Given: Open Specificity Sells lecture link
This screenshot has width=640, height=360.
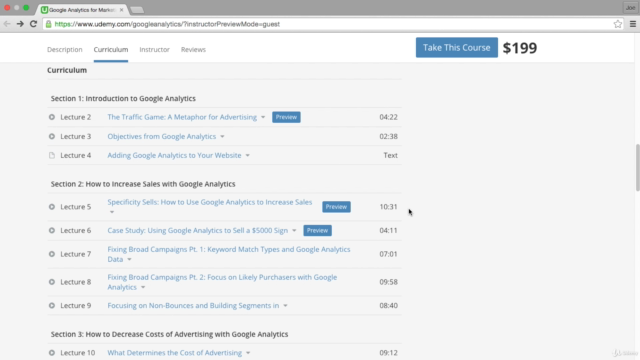Looking at the screenshot, I should (x=210, y=202).
